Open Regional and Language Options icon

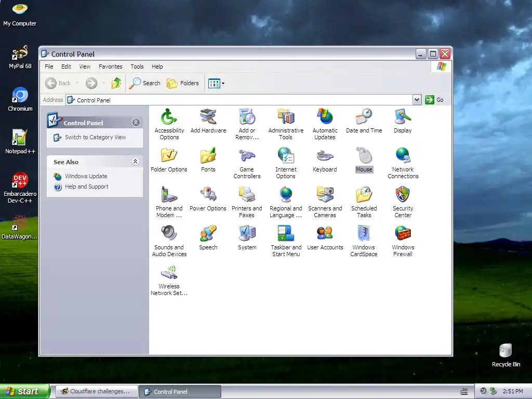286,195
